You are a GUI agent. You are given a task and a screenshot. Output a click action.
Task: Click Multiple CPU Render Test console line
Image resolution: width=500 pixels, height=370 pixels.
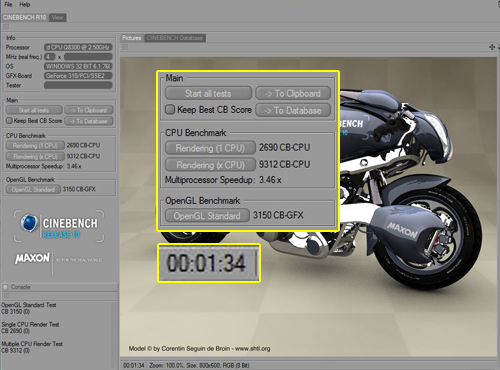[x=32, y=344]
